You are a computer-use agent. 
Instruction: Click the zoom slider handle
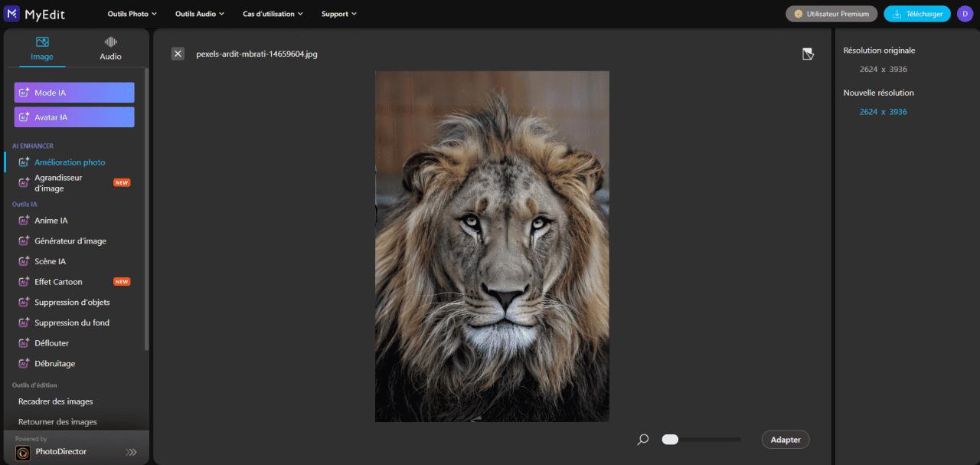pos(670,440)
